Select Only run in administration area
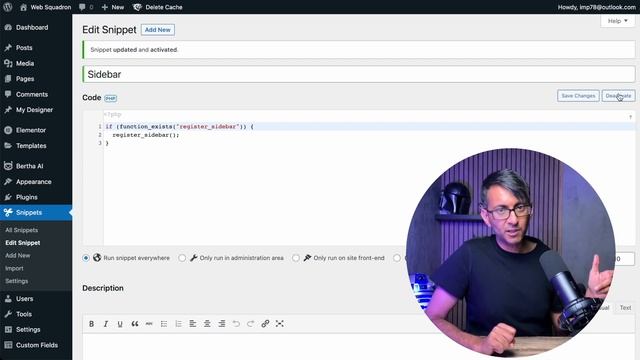The width and height of the screenshot is (640, 360). [182, 258]
